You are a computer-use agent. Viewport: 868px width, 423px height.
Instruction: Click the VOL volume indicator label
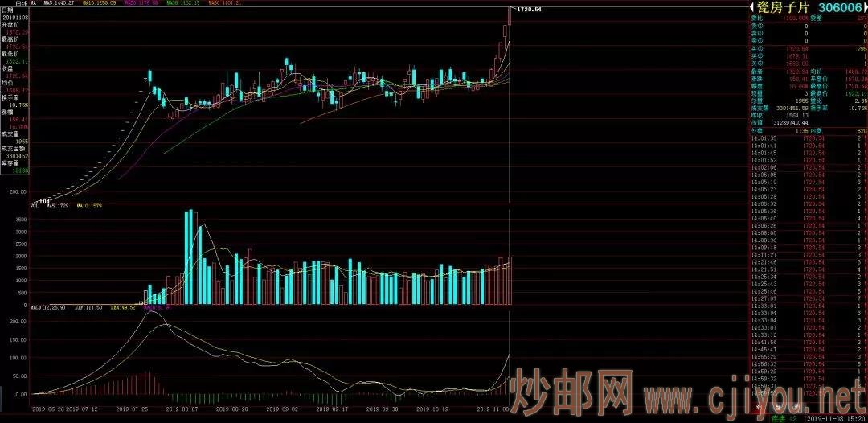35,206
